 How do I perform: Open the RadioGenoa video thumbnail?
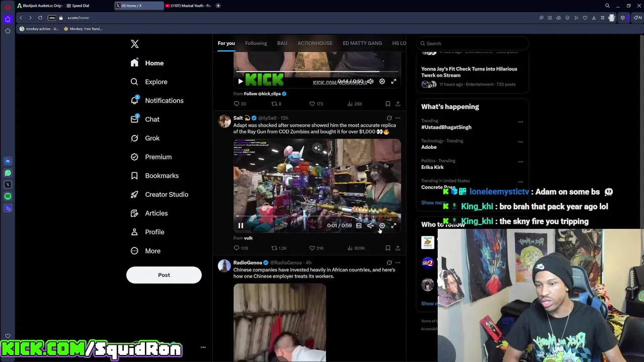pyautogui.click(x=280, y=323)
